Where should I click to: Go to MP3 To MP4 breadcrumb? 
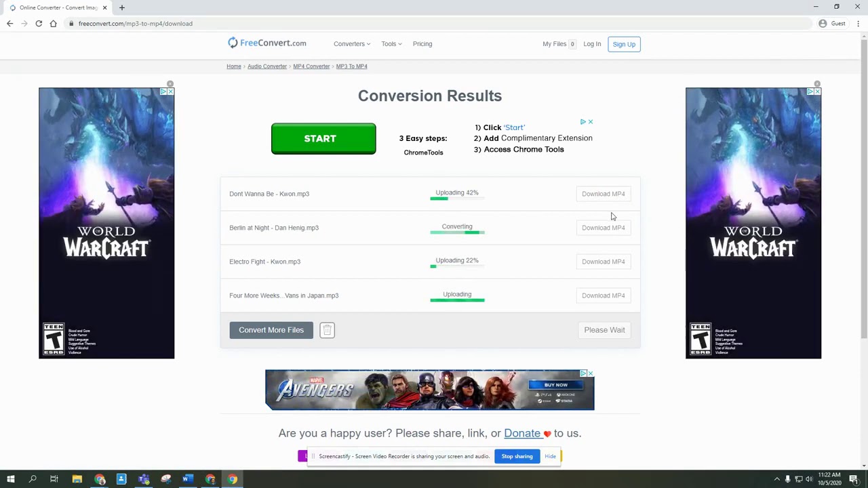click(x=351, y=66)
